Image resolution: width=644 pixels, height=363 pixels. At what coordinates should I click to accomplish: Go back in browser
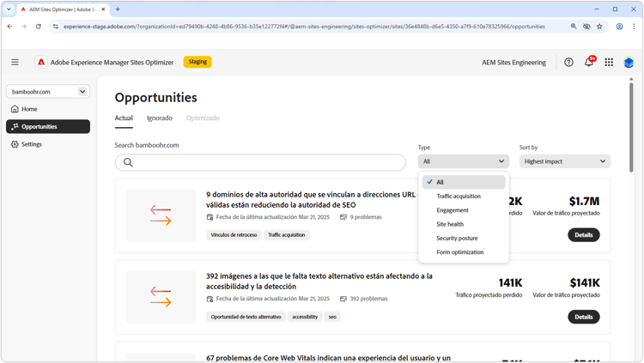tap(9, 27)
